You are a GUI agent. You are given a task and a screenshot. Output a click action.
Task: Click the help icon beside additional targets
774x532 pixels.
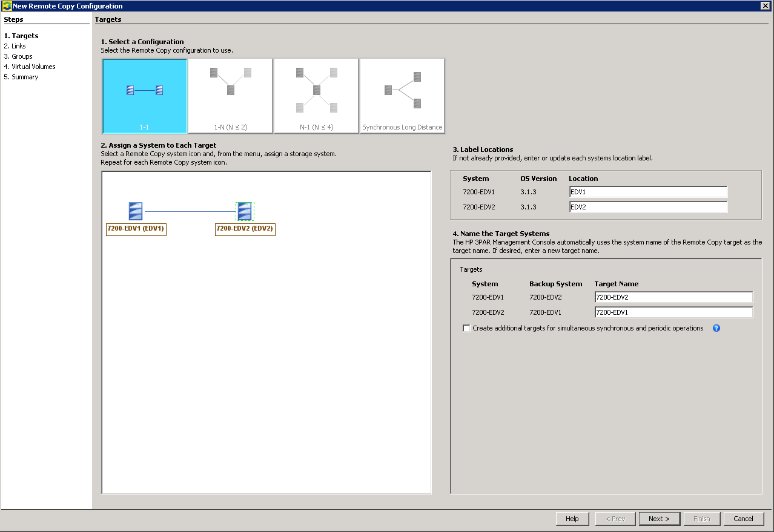click(716, 328)
